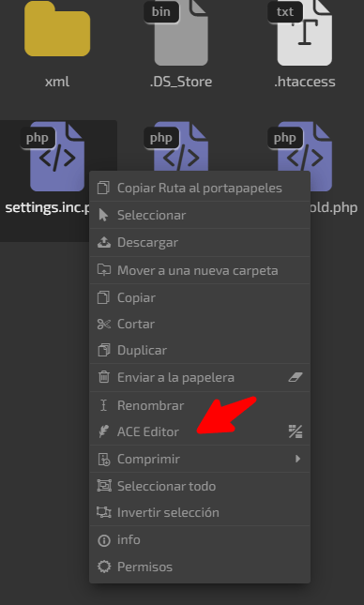Choose Descargar to download the file

pos(200,242)
